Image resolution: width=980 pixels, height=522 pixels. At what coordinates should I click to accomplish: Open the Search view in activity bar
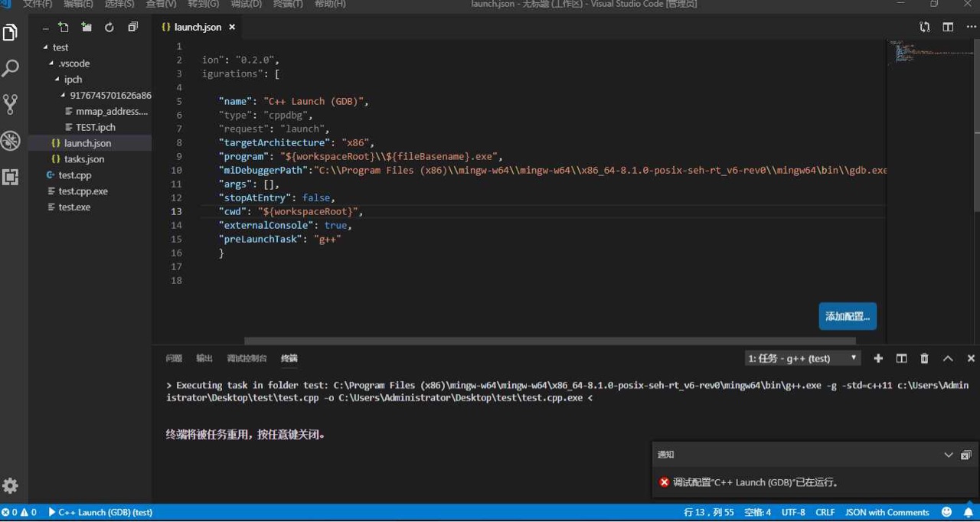coord(11,68)
